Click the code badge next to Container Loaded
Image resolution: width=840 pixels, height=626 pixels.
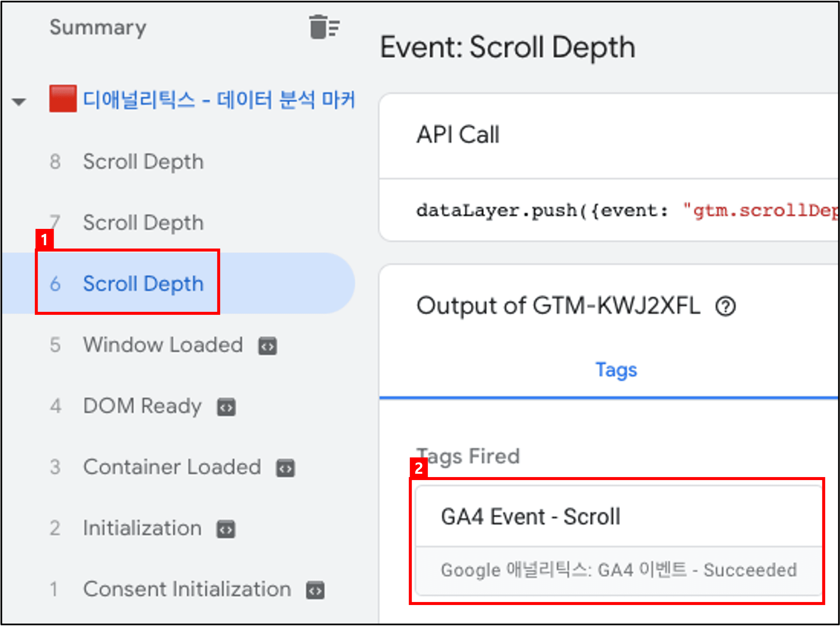(285, 468)
